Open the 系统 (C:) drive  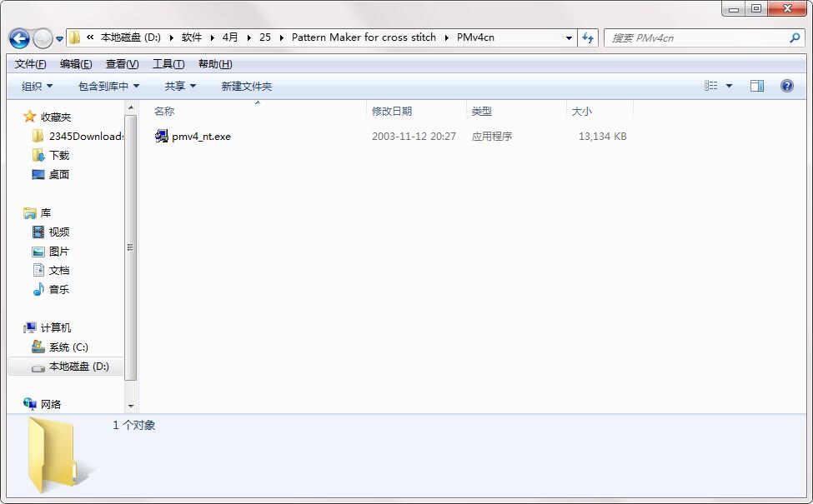(x=68, y=347)
